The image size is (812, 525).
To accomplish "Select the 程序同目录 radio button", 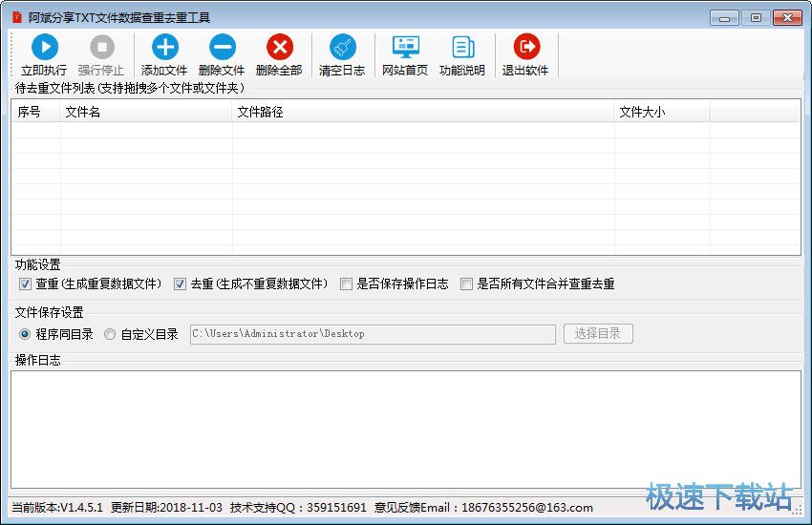I will [x=25, y=334].
